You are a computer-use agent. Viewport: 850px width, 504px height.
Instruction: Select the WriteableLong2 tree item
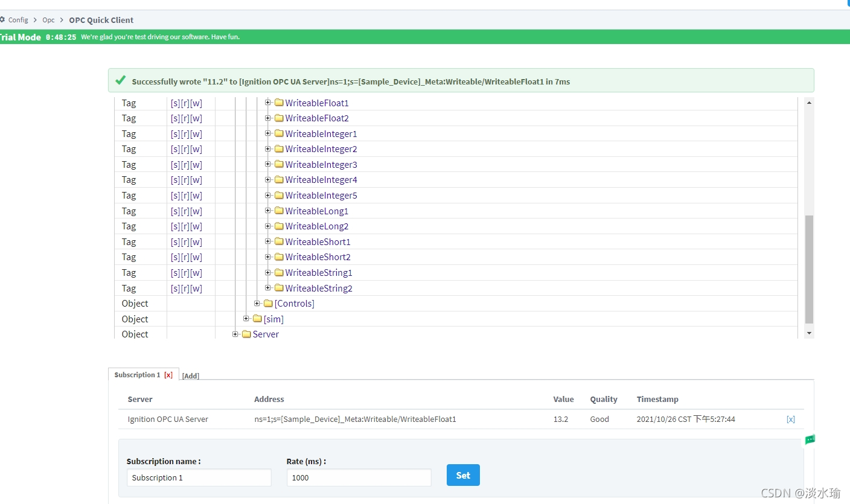317,226
